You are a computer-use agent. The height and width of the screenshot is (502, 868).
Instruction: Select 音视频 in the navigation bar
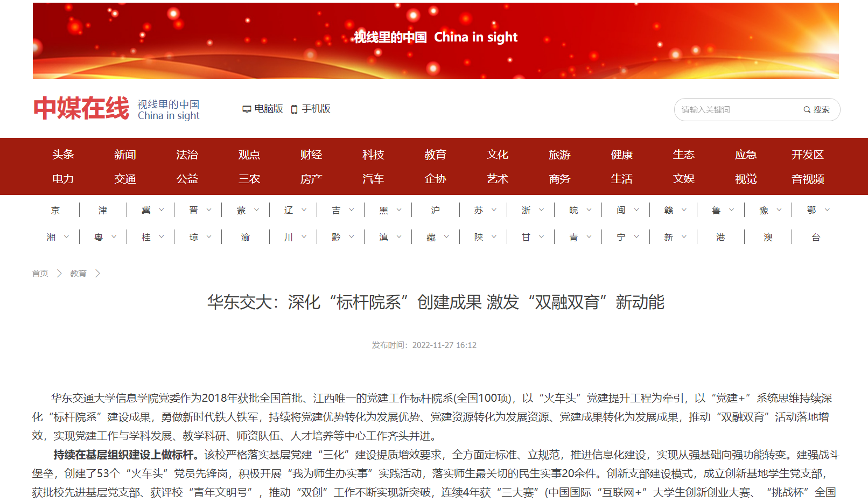coord(808,179)
